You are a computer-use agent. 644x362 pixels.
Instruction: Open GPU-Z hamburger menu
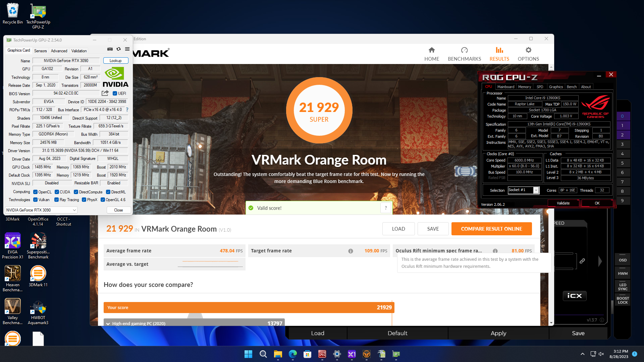tap(127, 49)
